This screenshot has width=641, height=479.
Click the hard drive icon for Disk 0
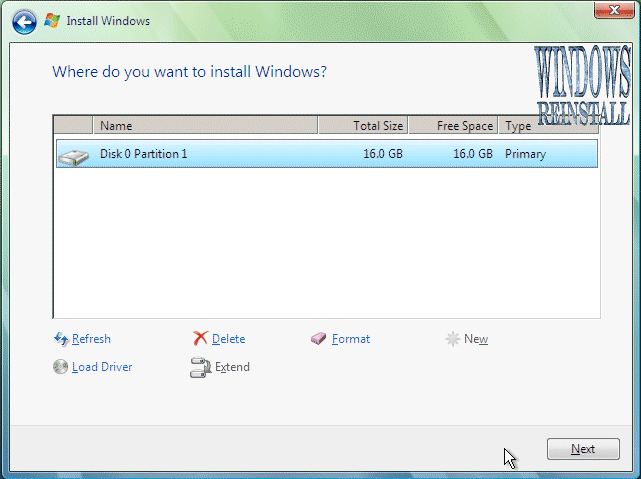(x=72, y=155)
